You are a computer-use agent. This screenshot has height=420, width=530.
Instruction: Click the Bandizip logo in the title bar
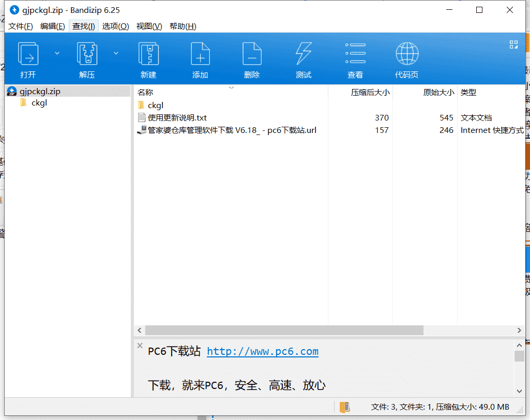(14, 10)
